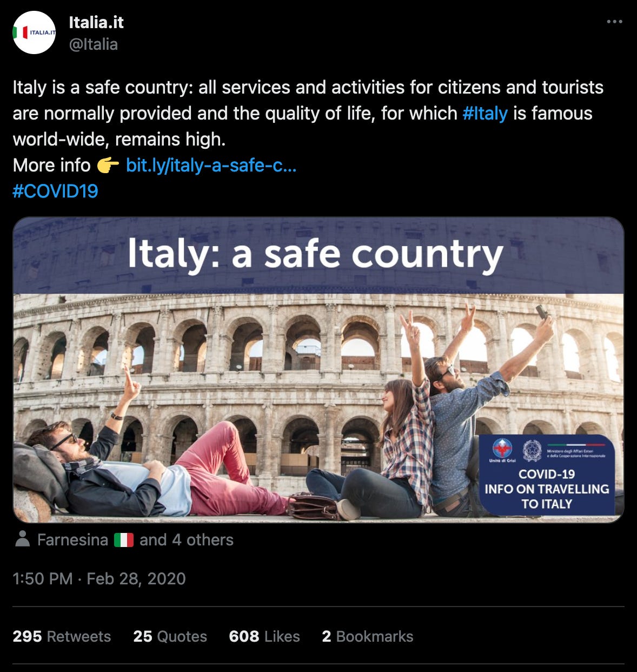This screenshot has width=637, height=672.
Task: Open the 2 Bookmarks count
Action: [368, 636]
